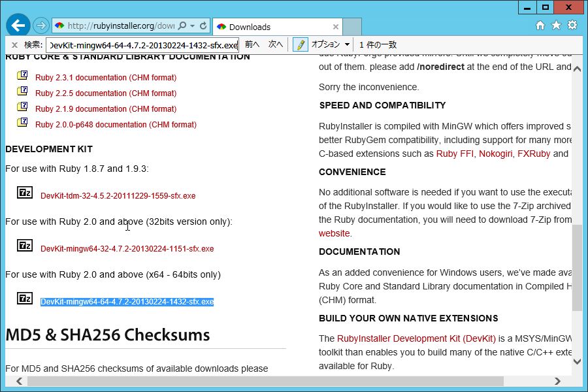Open address bar autocomplete dropdown arrow
Image resolution: width=588 pixels, height=392 pixels.
point(192,25)
